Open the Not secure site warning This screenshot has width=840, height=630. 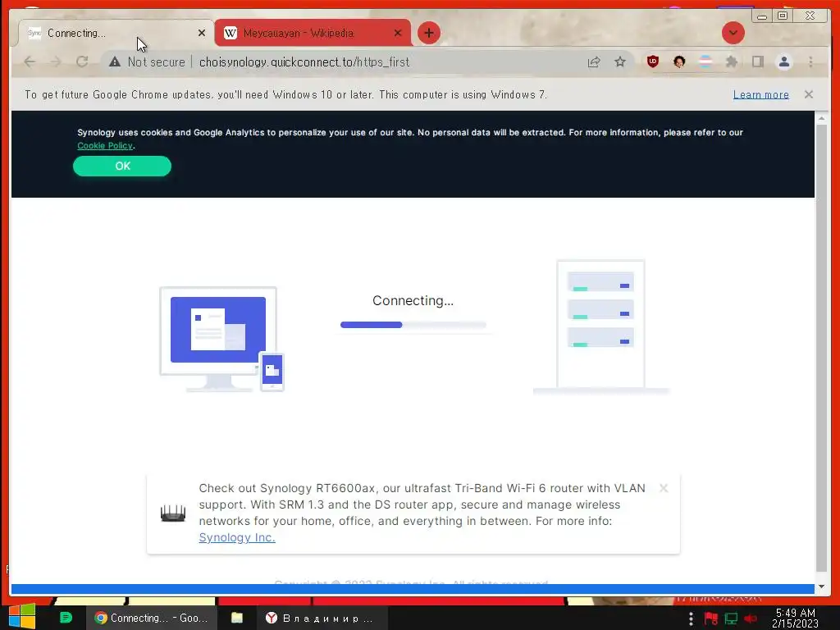pyautogui.click(x=147, y=62)
